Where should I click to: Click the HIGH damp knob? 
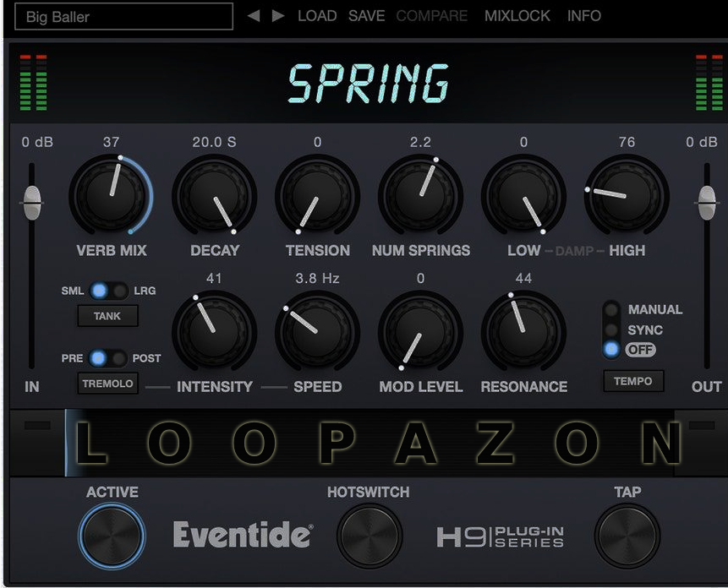(x=627, y=195)
